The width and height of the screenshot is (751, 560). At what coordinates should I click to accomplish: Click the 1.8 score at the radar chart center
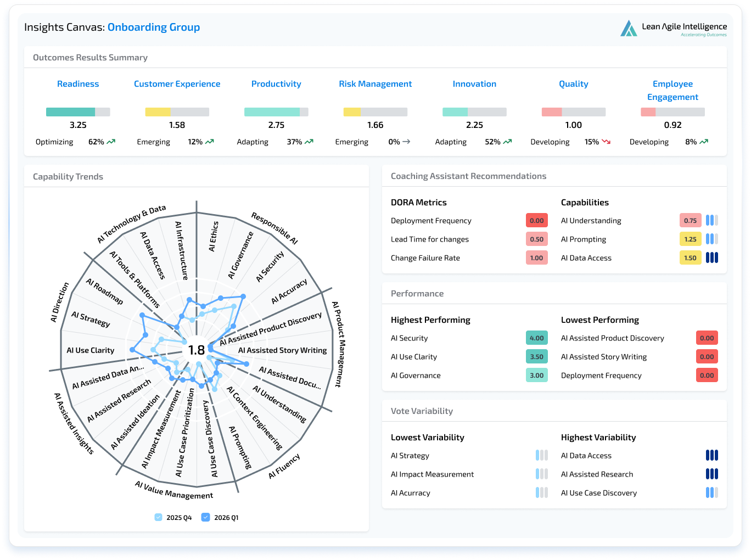(x=196, y=350)
